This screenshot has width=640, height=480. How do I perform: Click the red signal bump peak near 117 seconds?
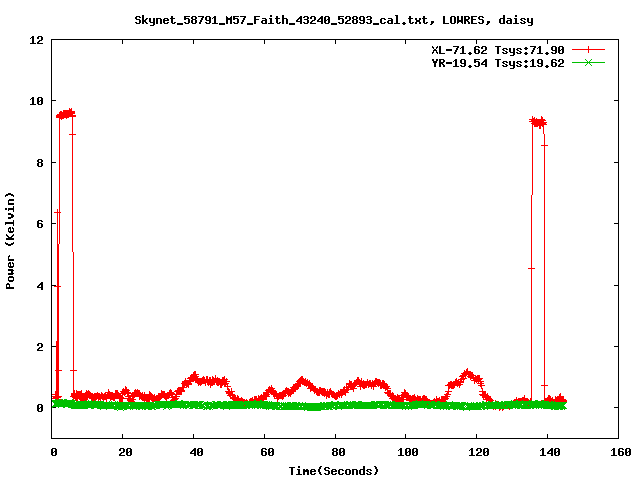467,373
